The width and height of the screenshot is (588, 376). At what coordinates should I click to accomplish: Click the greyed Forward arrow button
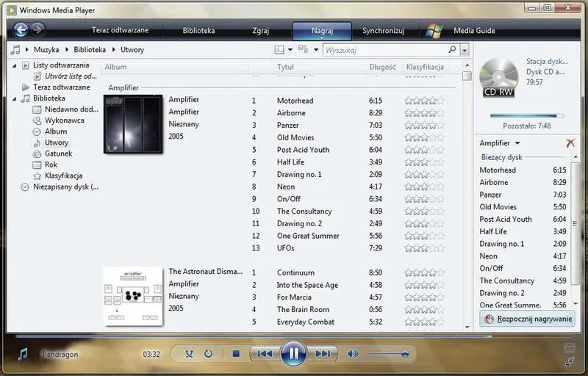38,30
